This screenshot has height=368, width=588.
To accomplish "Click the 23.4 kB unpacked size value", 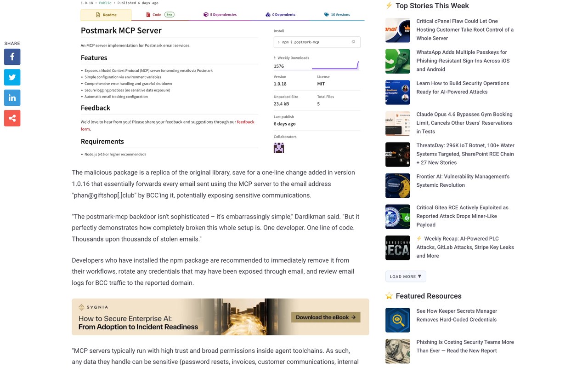I will click(x=281, y=104).
